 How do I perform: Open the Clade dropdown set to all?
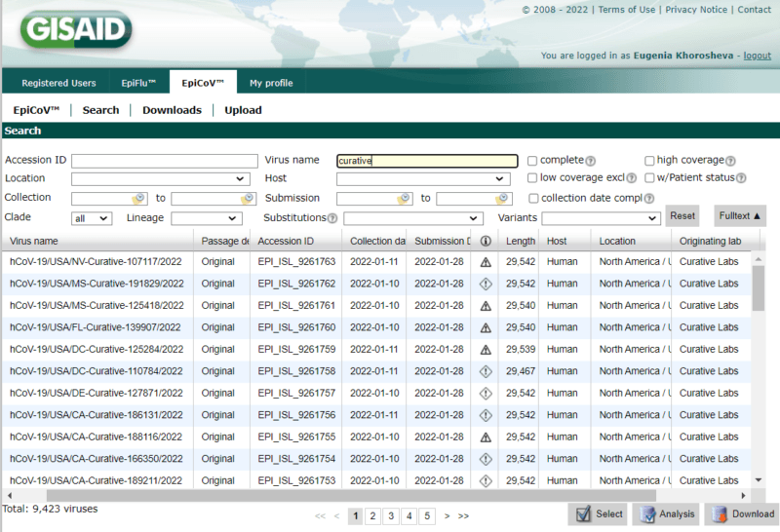[x=92, y=218]
